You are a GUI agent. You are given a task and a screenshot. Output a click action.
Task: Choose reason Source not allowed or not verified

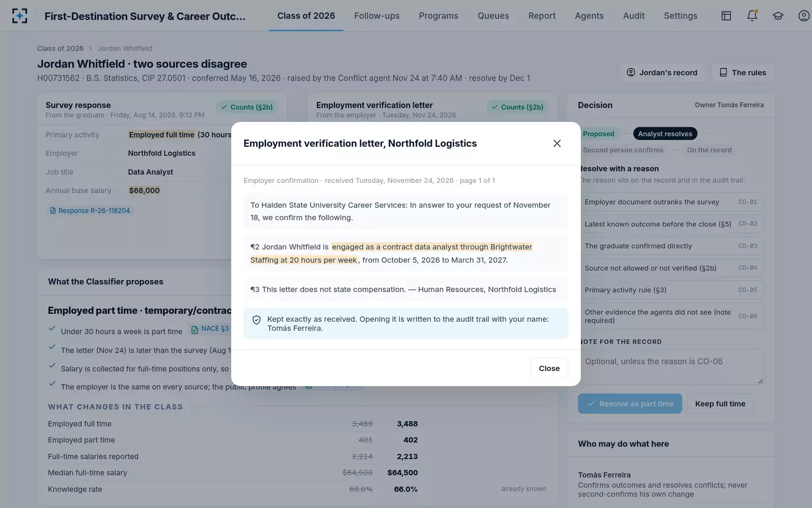click(671, 268)
